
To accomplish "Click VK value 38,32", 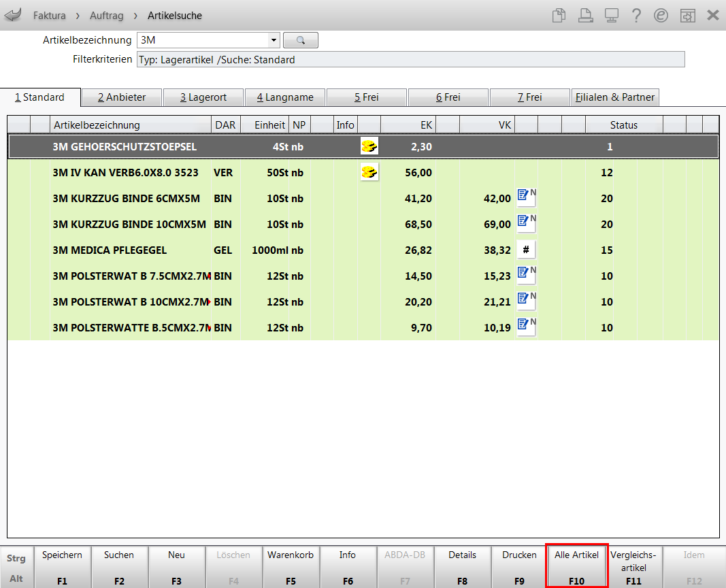I will click(497, 250).
